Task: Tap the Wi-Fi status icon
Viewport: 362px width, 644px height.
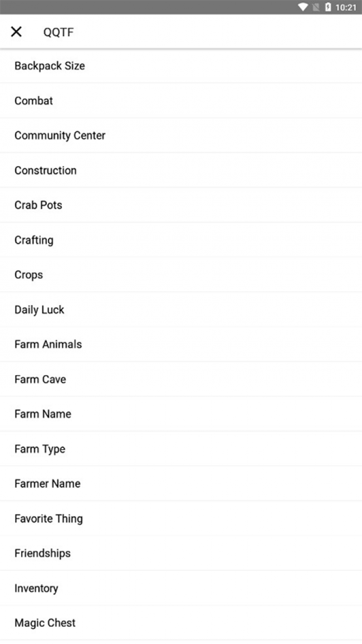Action: (x=302, y=7)
